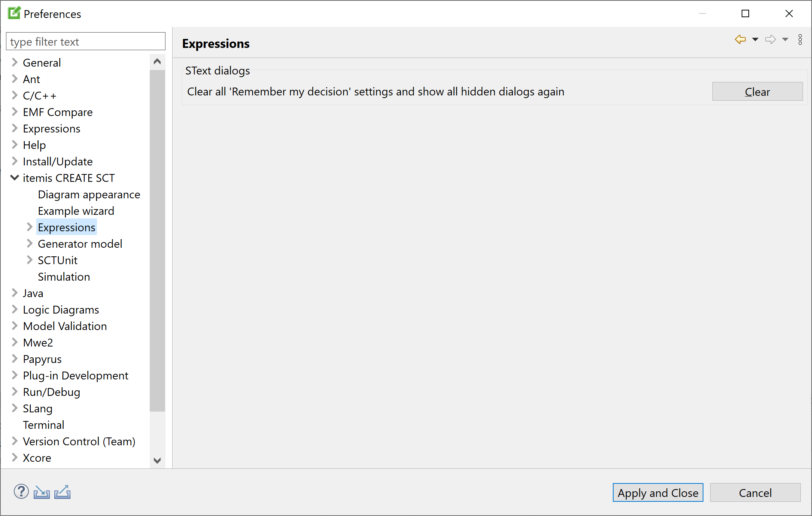Open the Terminal preference page
812x516 pixels.
coord(43,425)
